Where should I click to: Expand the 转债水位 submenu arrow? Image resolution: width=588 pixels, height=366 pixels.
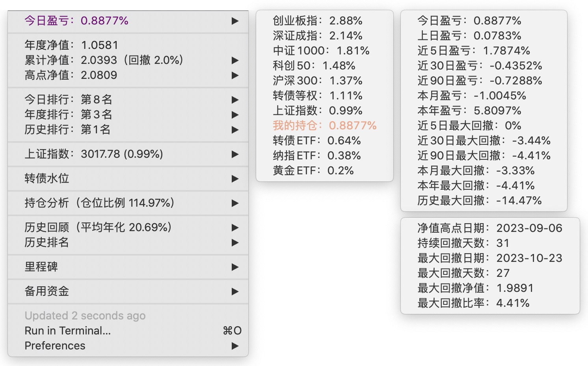pos(235,179)
